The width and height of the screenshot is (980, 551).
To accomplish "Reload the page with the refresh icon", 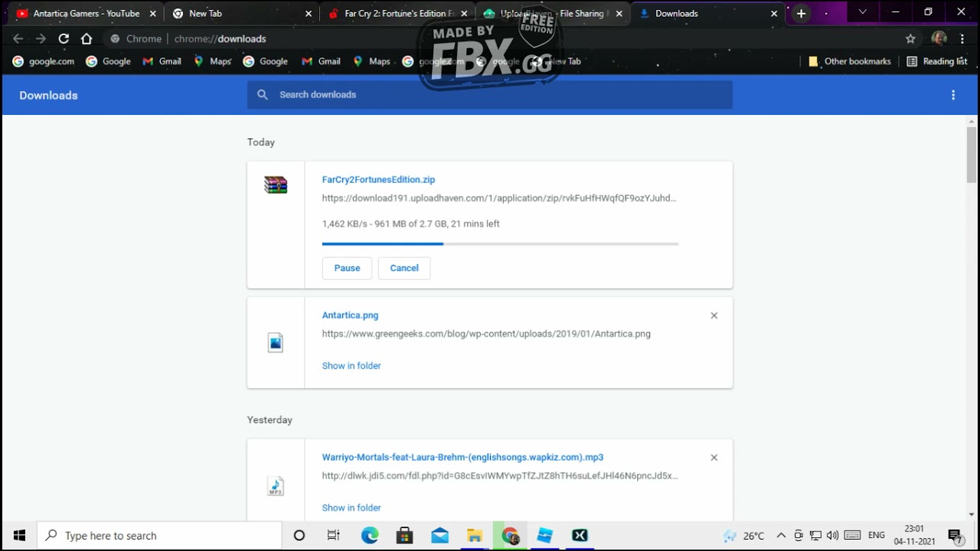I will point(64,38).
